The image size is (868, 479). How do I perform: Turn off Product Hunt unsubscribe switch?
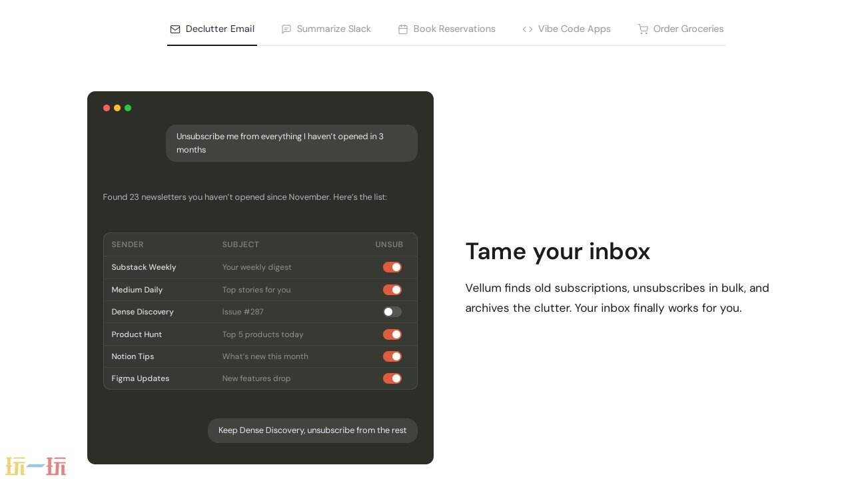tap(392, 334)
